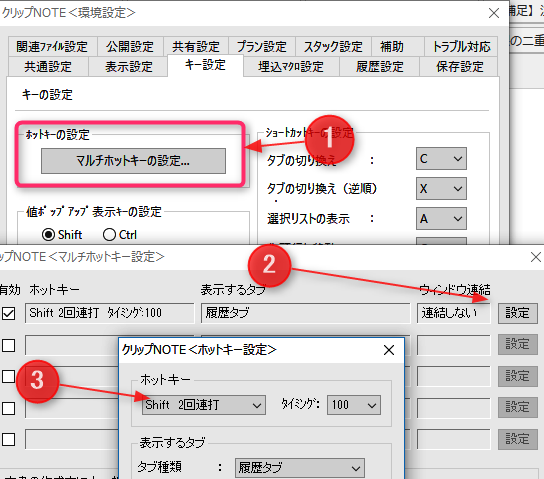Image resolution: width=544 pixels, height=479 pixels.
Task: Enable the third hotkey row checkbox
Action: pyautogui.click(x=8, y=377)
